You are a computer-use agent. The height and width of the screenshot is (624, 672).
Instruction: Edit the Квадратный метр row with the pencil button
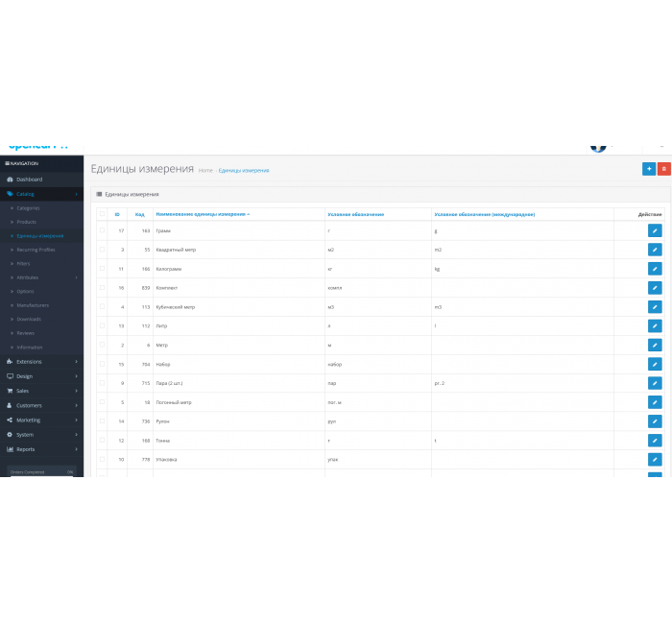[655, 250]
